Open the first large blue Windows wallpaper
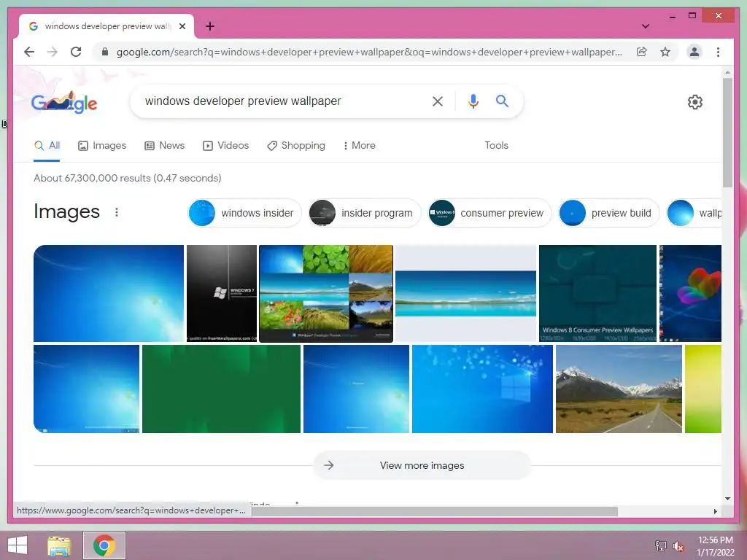The height and width of the screenshot is (560, 747). click(109, 293)
